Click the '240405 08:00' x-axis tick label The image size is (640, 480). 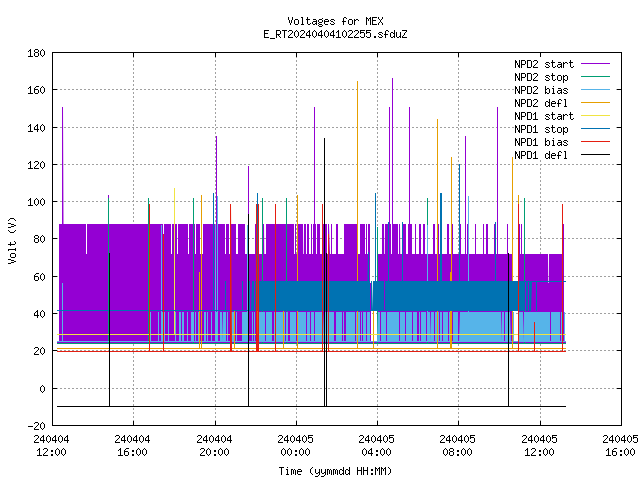[x=458, y=446]
